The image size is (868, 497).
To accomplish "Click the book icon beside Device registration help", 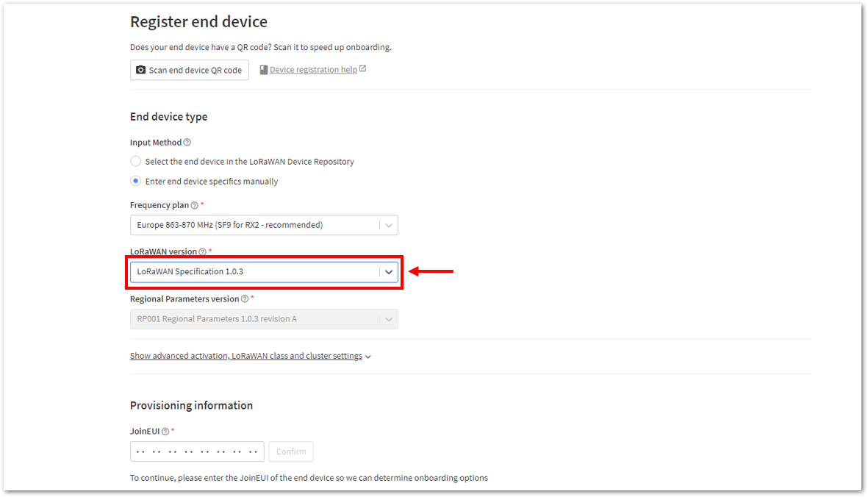I will (x=264, y=70).
